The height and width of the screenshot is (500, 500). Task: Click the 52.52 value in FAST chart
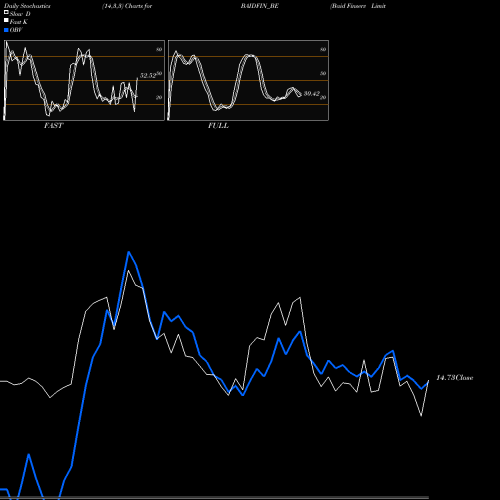coord(148,76)
